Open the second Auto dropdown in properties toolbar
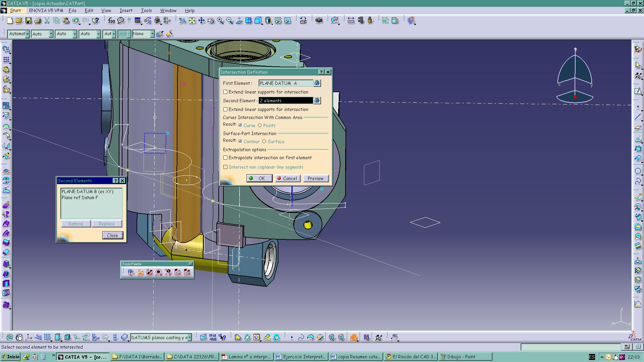This screenshot has height=362, width=644. [x=75, y=34]
